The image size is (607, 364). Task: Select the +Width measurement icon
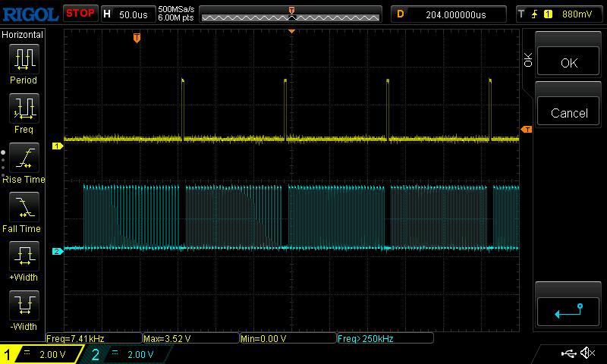point(24,256)
